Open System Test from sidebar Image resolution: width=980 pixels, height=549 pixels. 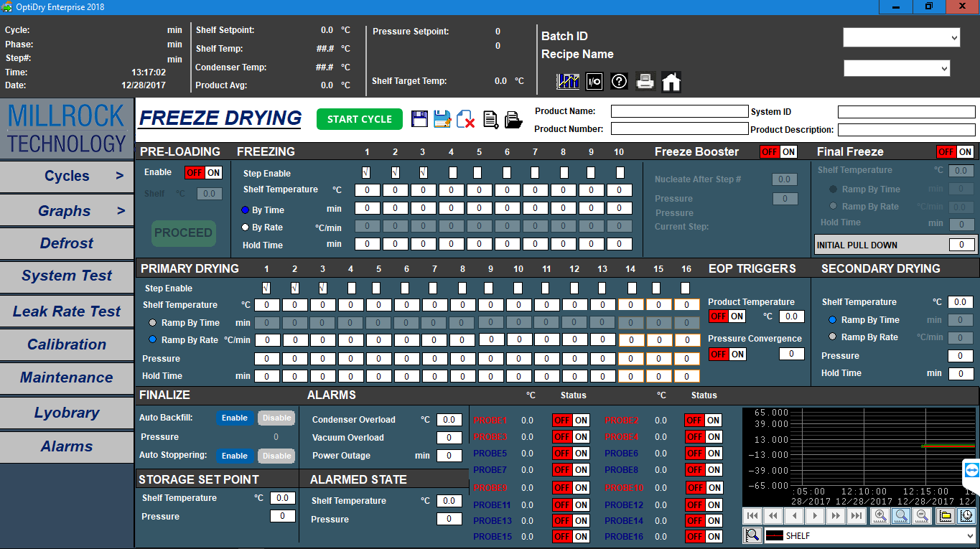(x=67, y=276)
